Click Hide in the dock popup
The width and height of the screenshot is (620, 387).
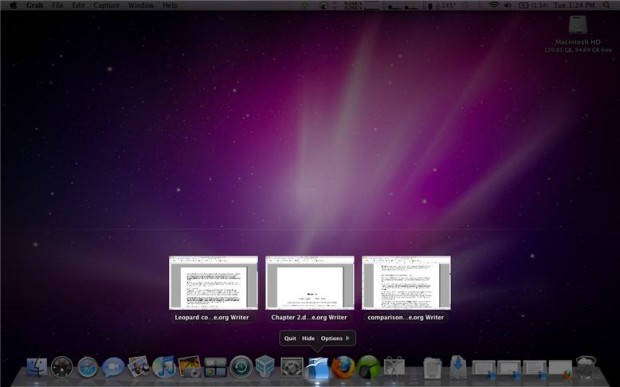click(308, 338)
